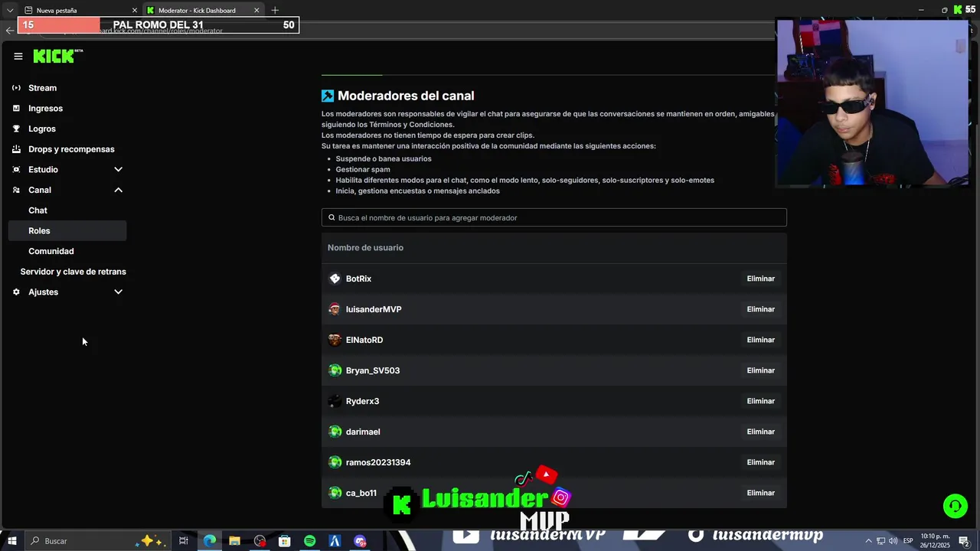This screenshot has height=551, width=980.
Task: Expand the Ajustes section chevron
Action: point(118,292)
